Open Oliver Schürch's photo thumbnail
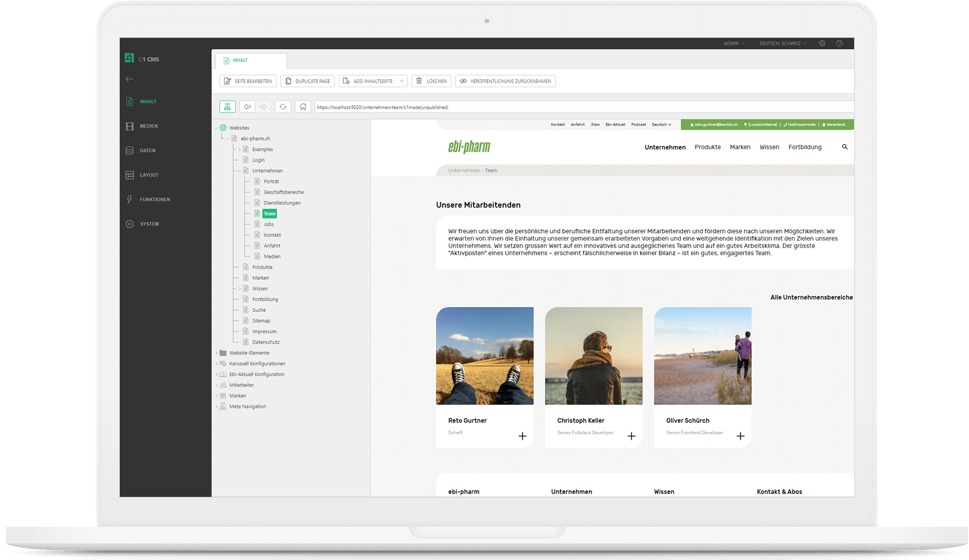The width and height of the screenshot is (969, 560). 703,356
